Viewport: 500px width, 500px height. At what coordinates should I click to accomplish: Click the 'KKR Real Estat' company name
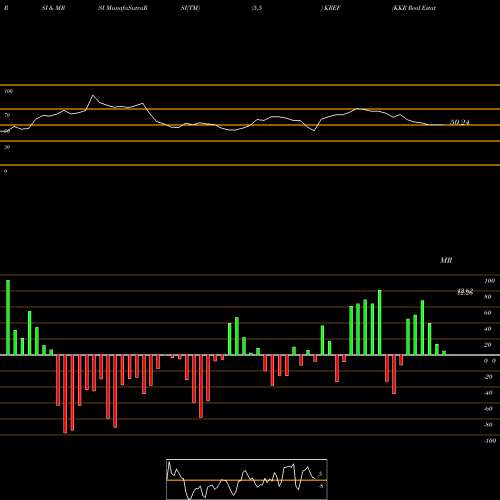click(414, 8)
